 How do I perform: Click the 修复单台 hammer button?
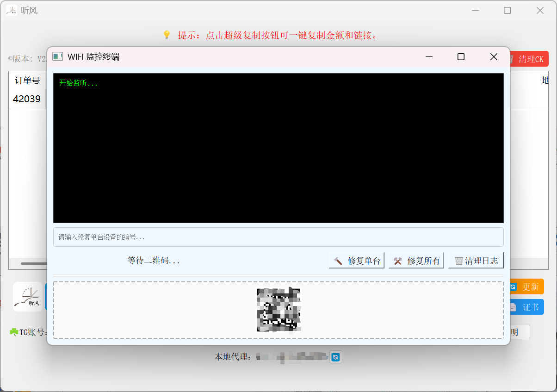[x=357, y=261]
